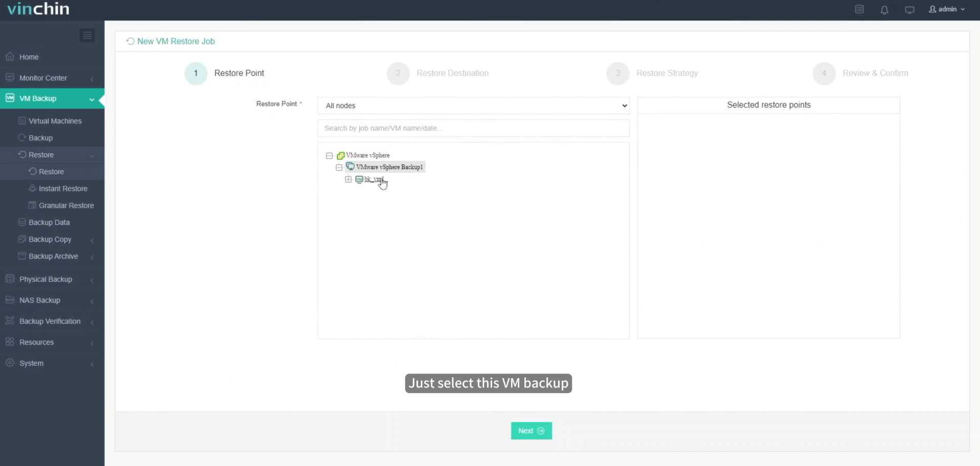Open the notifications bell
Viewport: 980px width, 466px height.
[884, 9]
